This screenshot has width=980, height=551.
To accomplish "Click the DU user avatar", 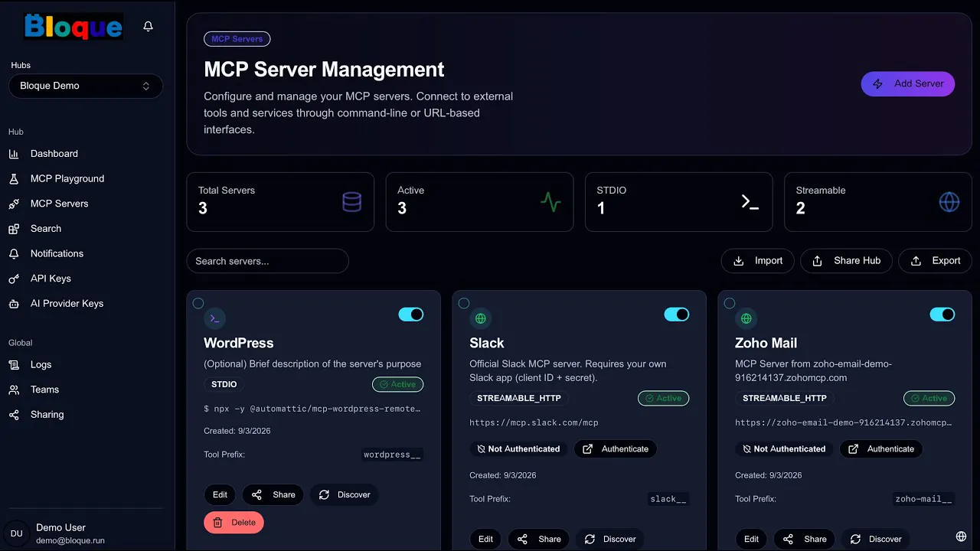I will coord(17,533).
